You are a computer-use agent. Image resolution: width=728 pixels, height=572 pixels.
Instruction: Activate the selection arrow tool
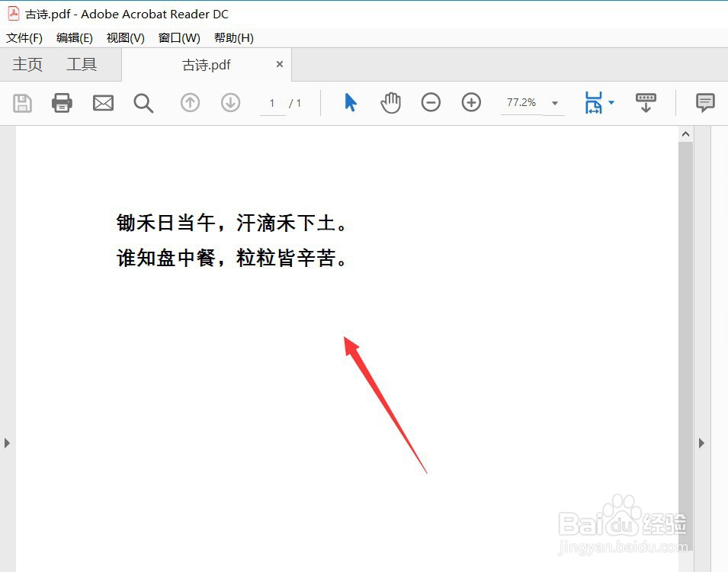(x=351, y=102)
